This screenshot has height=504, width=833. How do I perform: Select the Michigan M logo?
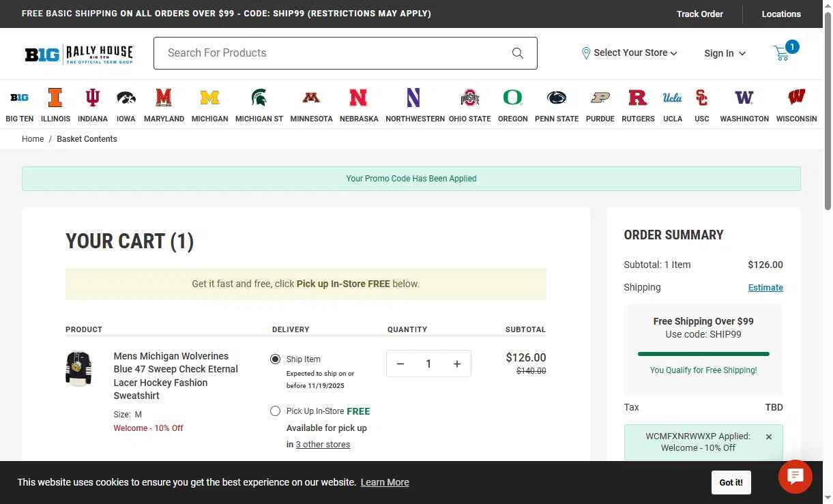pos(209,98)
